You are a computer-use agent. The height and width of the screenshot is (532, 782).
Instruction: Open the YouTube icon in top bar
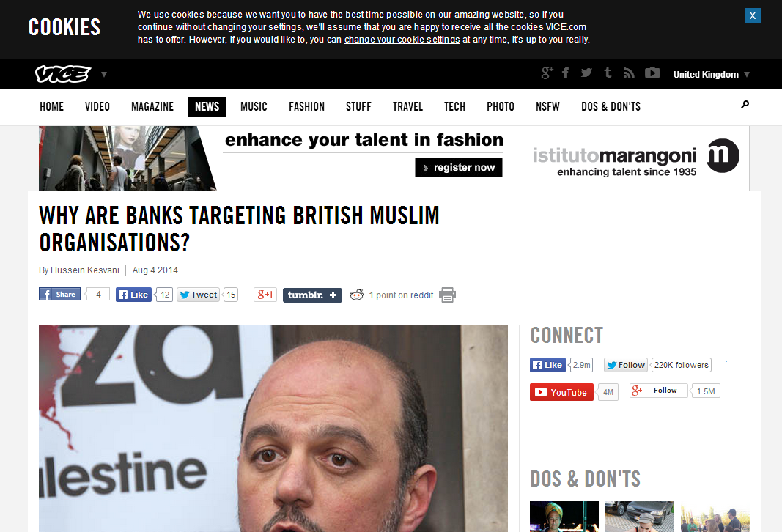click(652, 73)
